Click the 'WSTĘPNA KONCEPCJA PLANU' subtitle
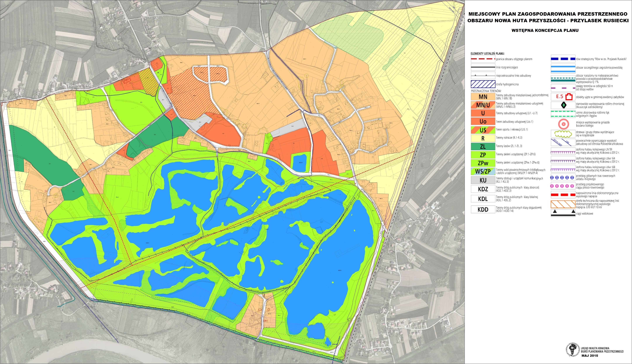 [545, 31]
